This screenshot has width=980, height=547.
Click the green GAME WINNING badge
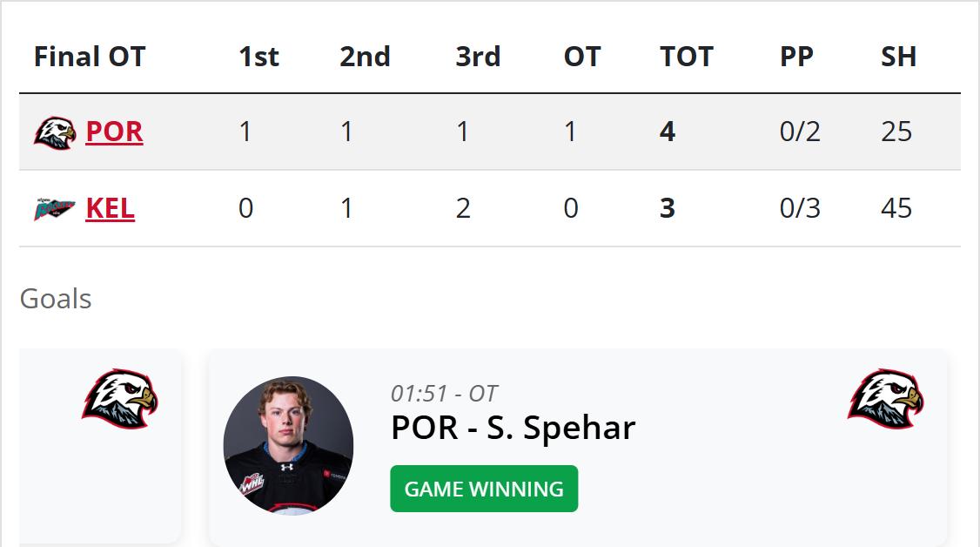[x=484, y=489]
